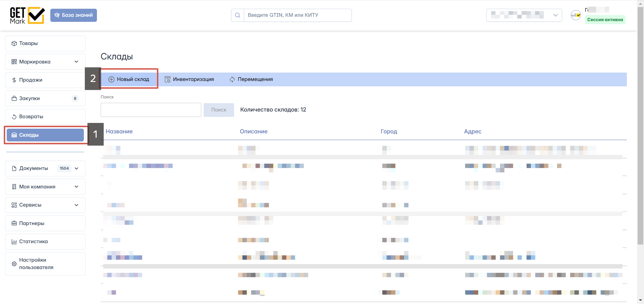
Task: Open the Продажи section
Action: [45, 80]
